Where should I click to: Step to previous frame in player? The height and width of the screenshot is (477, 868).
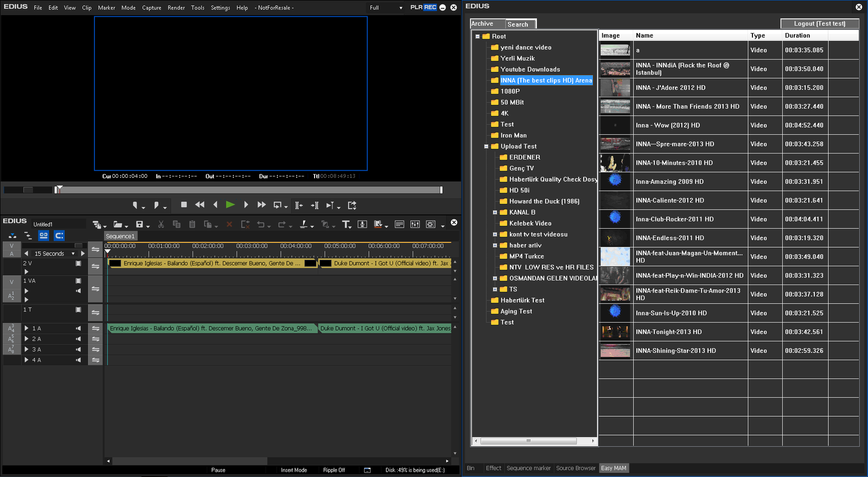[x=215, y=205]
